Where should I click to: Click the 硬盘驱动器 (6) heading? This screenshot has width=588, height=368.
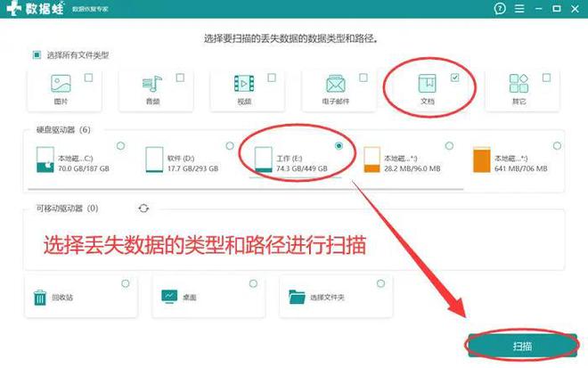click(63, 130)
